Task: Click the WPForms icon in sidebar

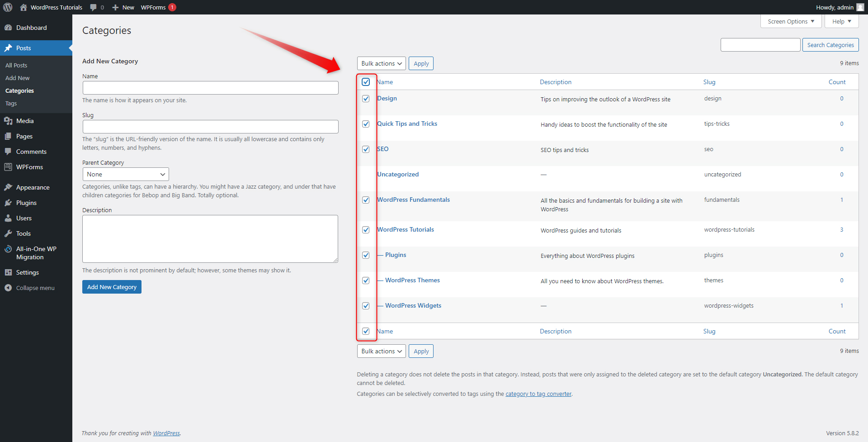Action: tap(8, 167)
